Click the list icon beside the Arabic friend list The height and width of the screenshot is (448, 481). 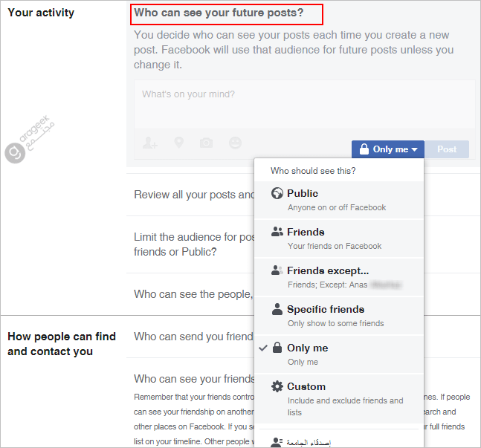point(277,442)
